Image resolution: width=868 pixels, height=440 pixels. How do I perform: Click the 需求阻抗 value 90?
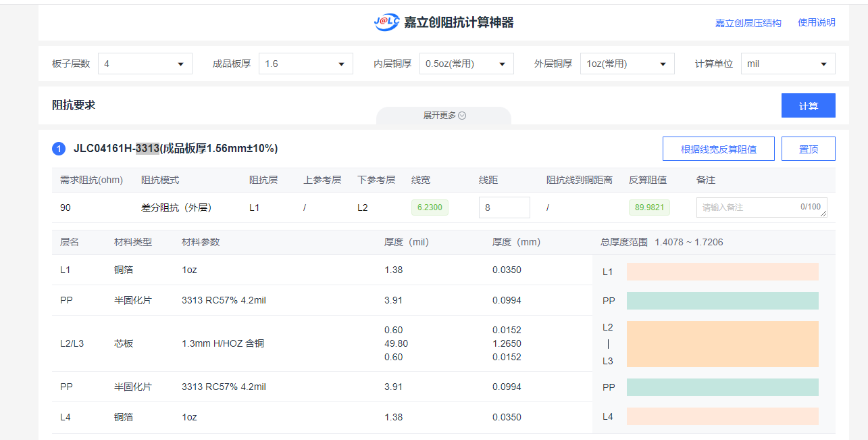(x=66, y=207)
